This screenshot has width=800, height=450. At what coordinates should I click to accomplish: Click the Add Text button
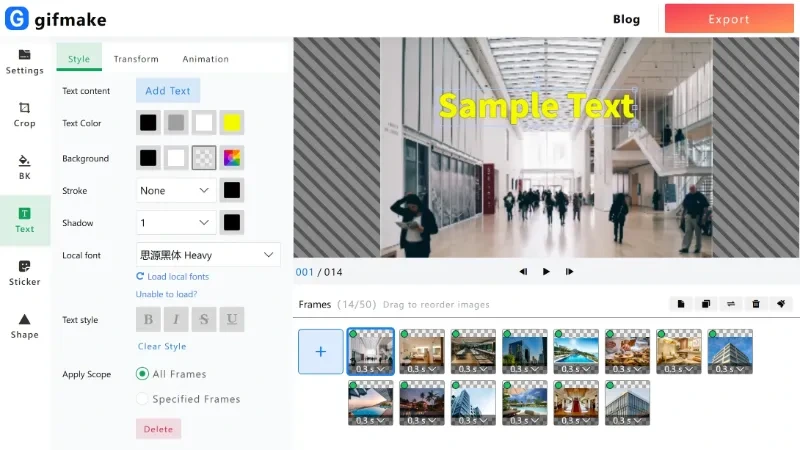tap(168, 90)
